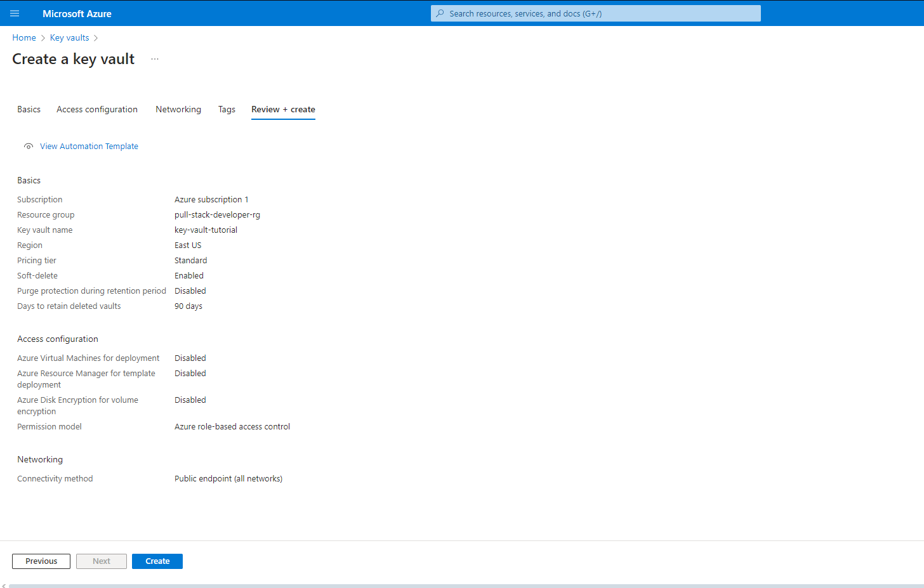Click the 'East US' region value

(x=188, y=245)
